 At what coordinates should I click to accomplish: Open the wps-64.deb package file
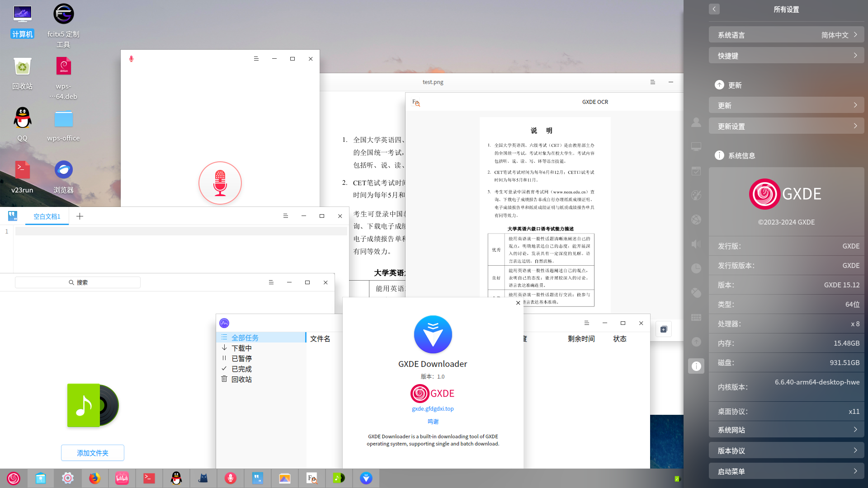(x=63, y=78)
